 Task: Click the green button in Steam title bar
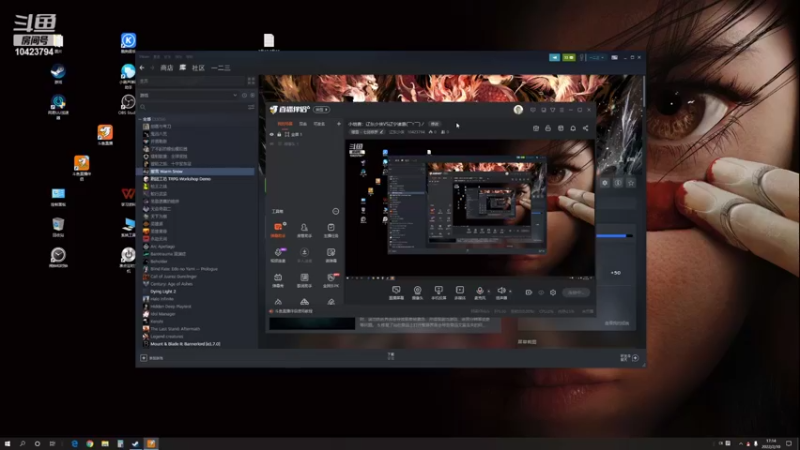pyautogui.click(x=568, y=58)
